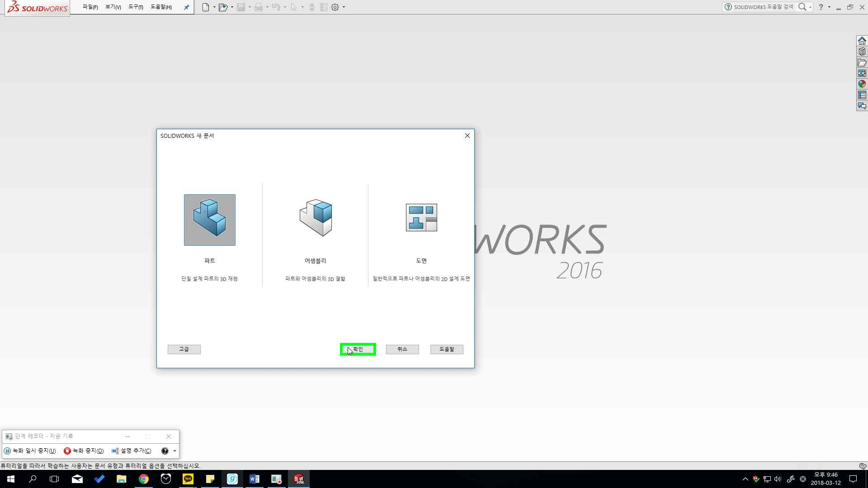This screenshot has width=868, height=488.
Task: Expand the Select tool dropdown arrow
Action: [x=302, y=7]
